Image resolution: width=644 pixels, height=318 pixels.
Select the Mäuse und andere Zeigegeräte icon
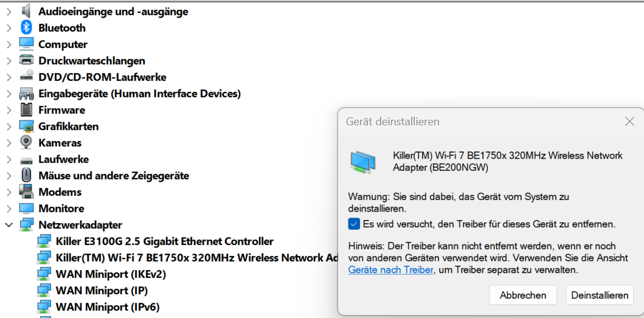pyautogui.click(x=26, y=176)
